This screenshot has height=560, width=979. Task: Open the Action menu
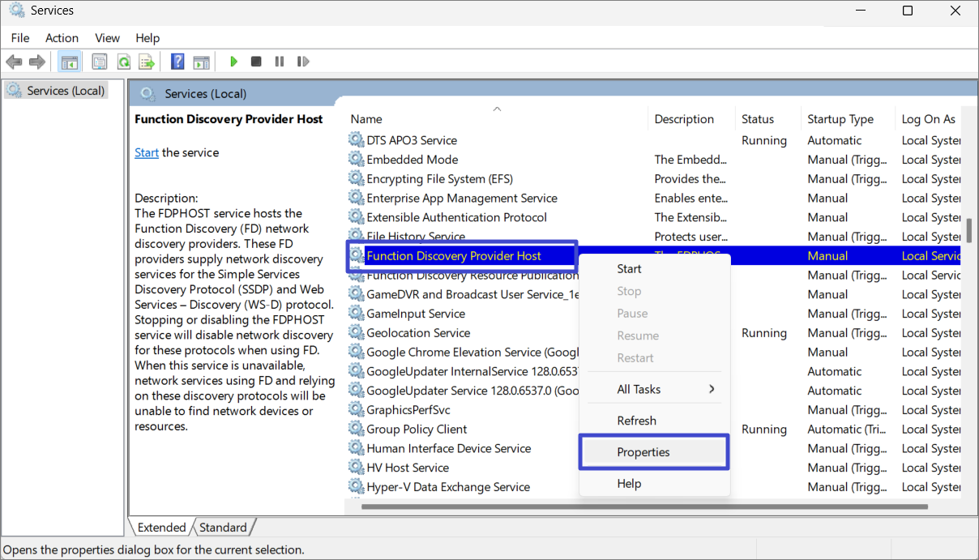click(62, 38)
